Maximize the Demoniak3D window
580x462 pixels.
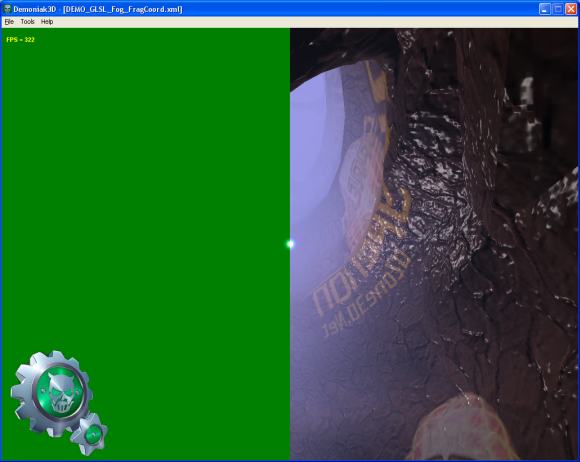point(558,9)
